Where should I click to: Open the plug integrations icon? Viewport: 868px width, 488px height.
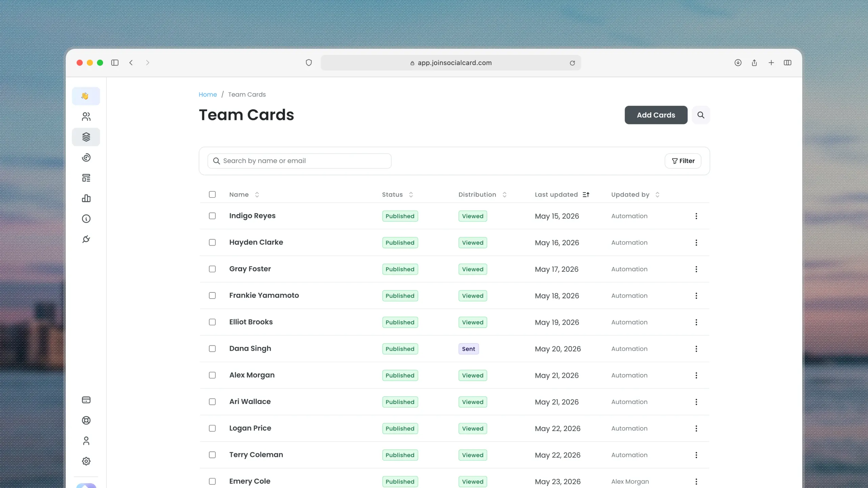pos(86,239)
